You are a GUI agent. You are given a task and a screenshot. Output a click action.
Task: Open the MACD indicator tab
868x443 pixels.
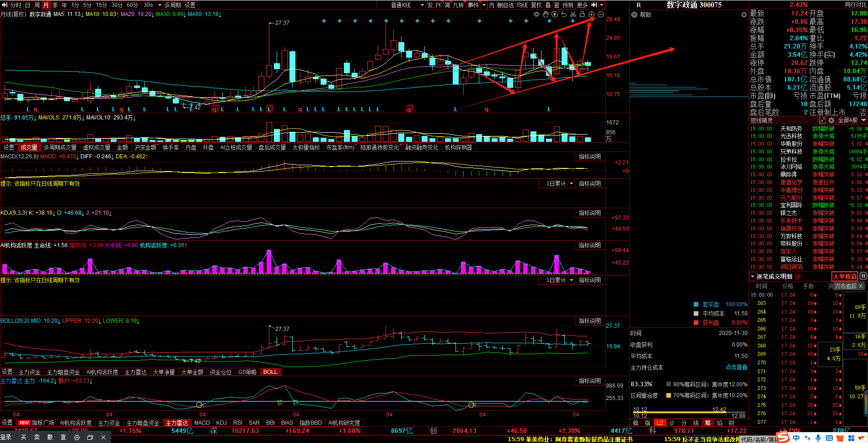tap(202, 423)
